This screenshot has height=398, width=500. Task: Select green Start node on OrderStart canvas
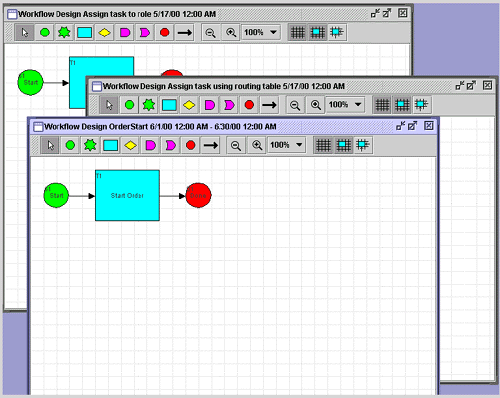click(56, 195)
